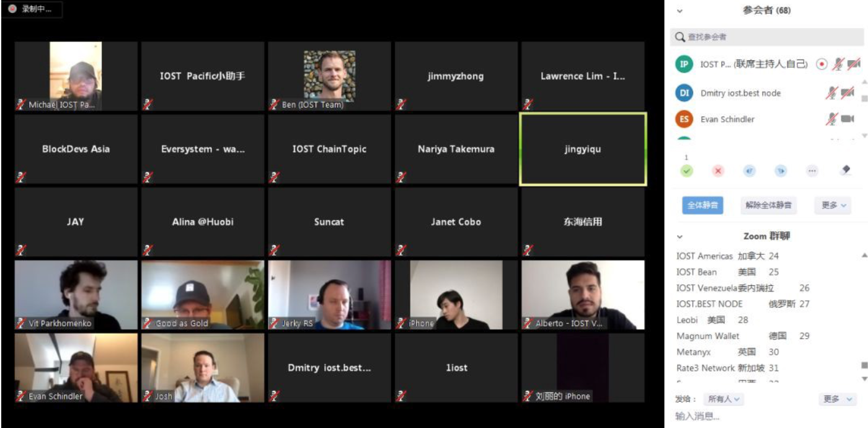Collapse the Zoom 群聊 chat panel chevron
The image size is (868, 428).
click(680, 236)
